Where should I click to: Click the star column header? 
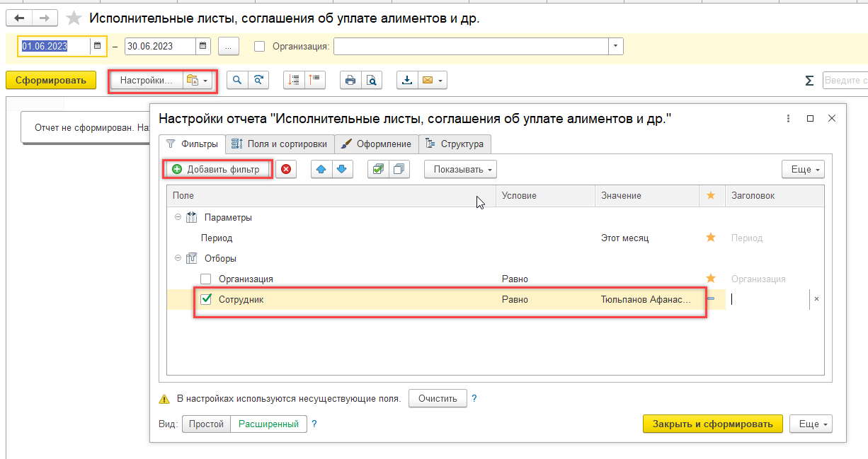(712, 195)
